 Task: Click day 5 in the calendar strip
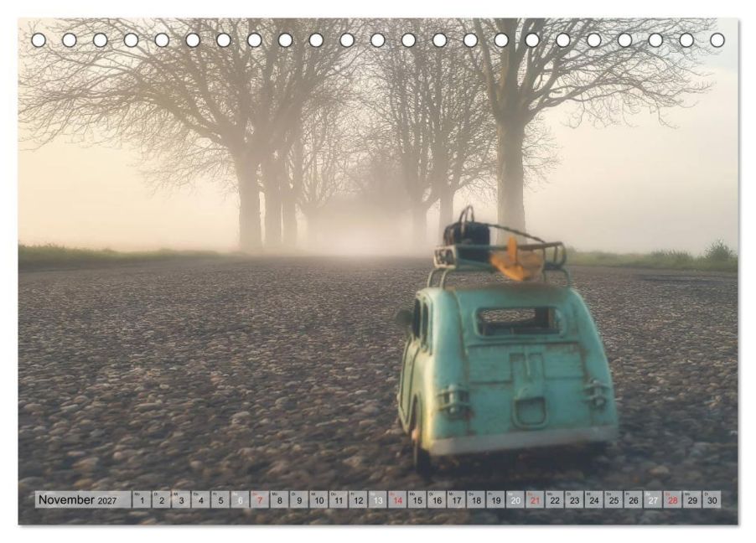220,499
